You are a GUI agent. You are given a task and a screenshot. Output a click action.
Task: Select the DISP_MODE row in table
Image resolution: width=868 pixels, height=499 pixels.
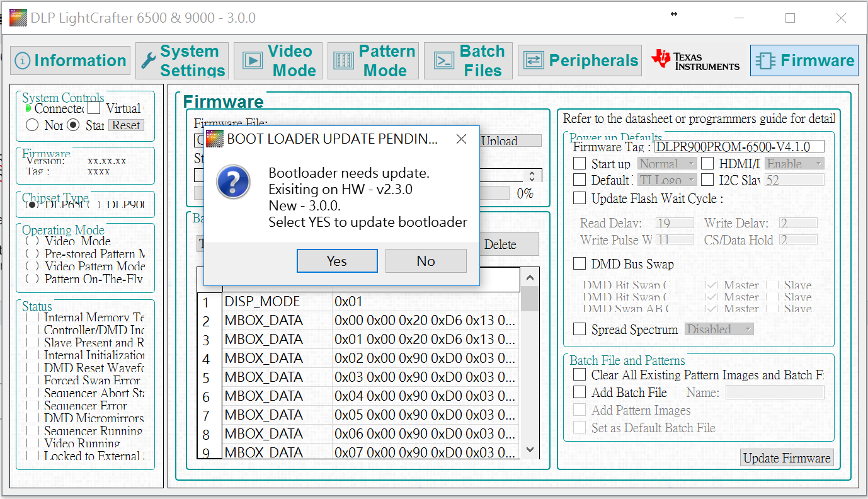(x=358, y=302)
